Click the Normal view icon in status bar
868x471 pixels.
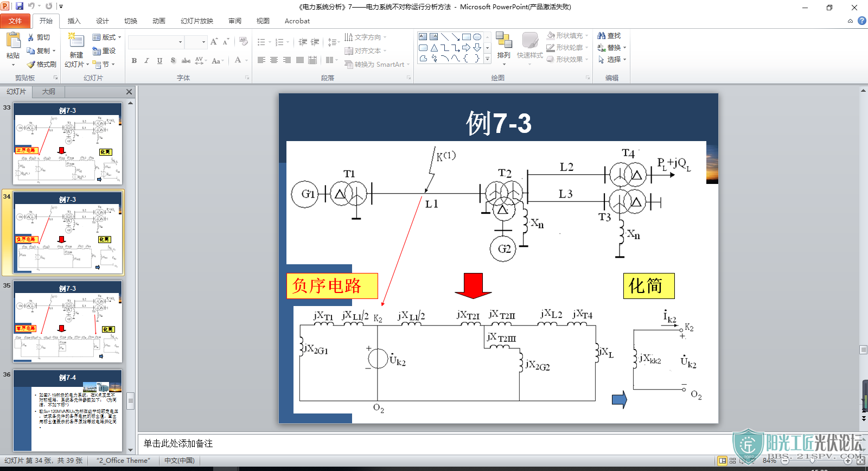722,461
